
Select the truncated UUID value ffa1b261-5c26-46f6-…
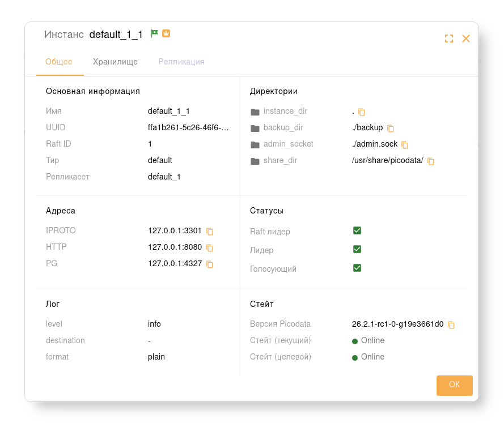tap(188, 127)
